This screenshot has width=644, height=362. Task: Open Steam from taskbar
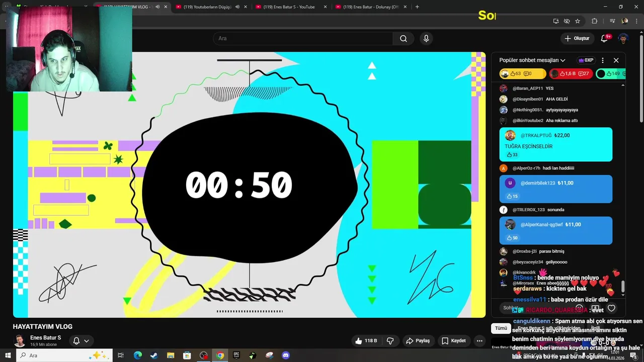tap(153, 355)
